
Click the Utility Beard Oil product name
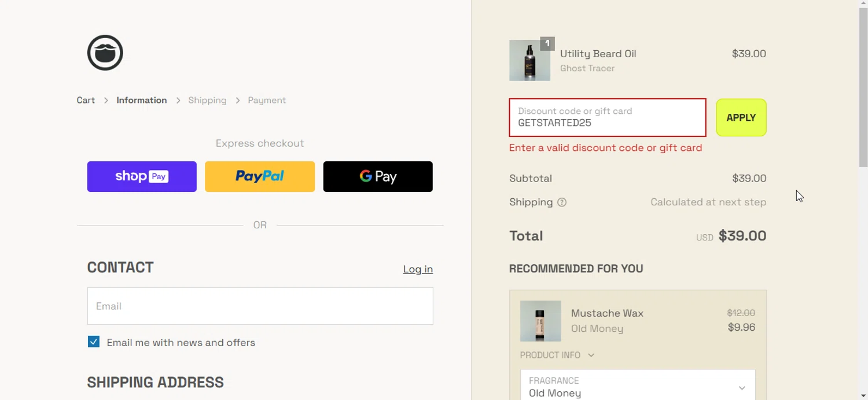(x=598, y=54)
